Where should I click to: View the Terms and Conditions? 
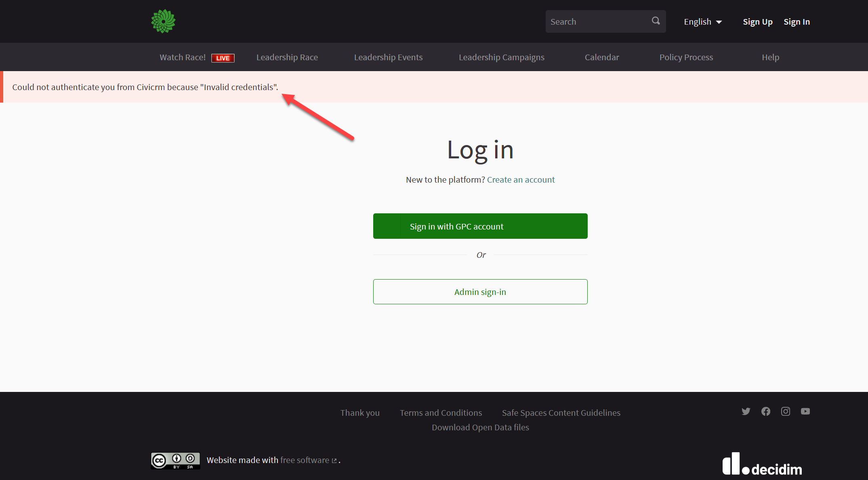point(441,413)
